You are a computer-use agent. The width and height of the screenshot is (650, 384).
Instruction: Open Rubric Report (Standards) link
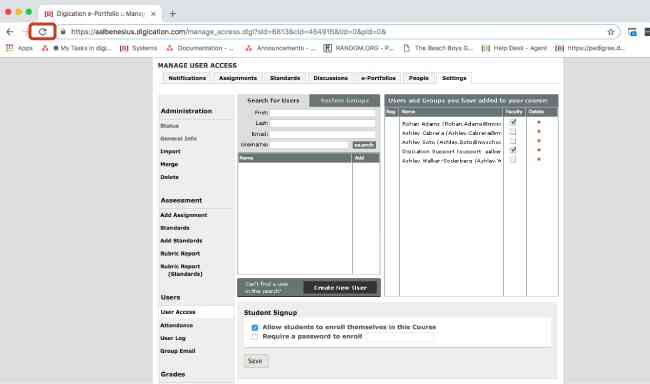tap(182, 270)
